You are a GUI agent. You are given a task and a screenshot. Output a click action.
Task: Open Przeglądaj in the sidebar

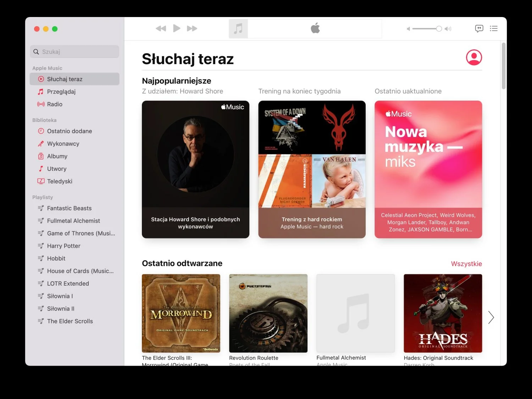(x=74, y=92)
